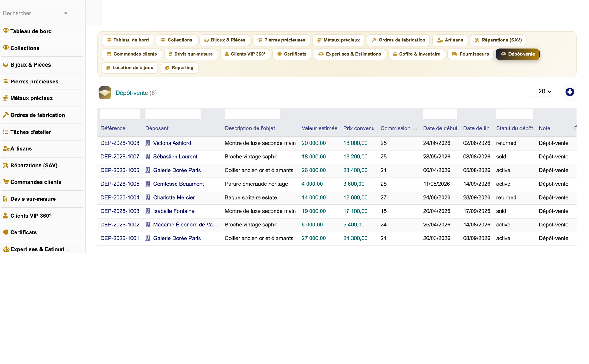Switch to the Collections tab in the top bar
The image size is (589, 364).
tap(176, 40)
